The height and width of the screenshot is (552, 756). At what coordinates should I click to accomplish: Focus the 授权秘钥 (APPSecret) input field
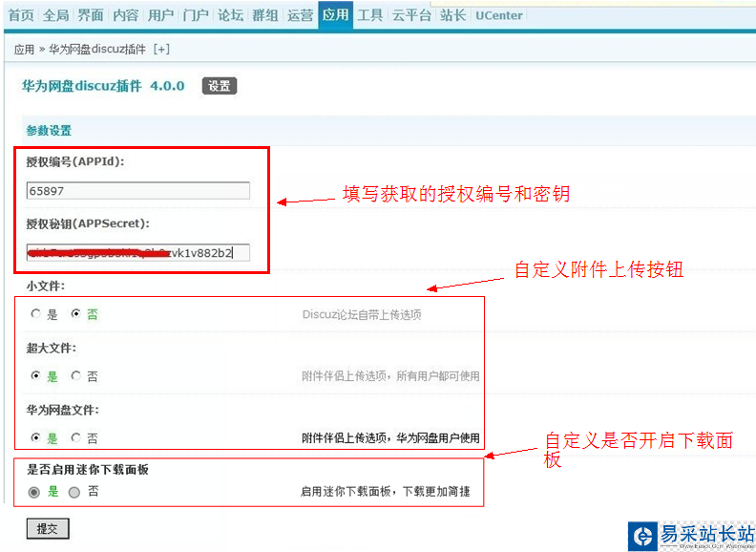pyautogui.click(x=137, y=252)
